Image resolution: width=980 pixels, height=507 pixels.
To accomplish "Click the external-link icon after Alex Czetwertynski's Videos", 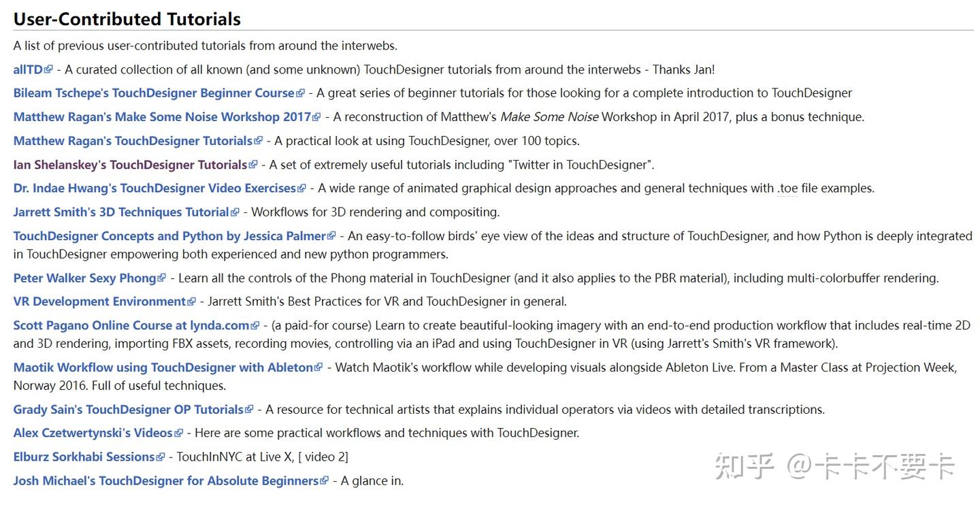I will click(x=178, y=434).
